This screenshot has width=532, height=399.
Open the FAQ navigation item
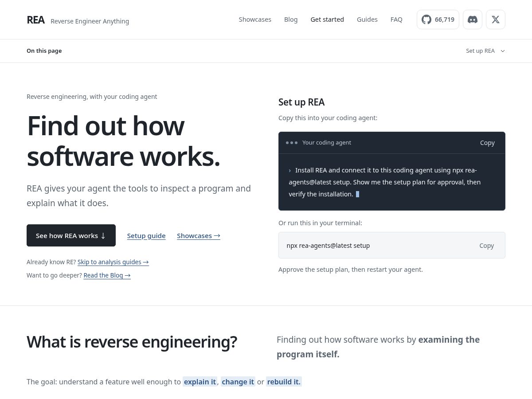396,20
